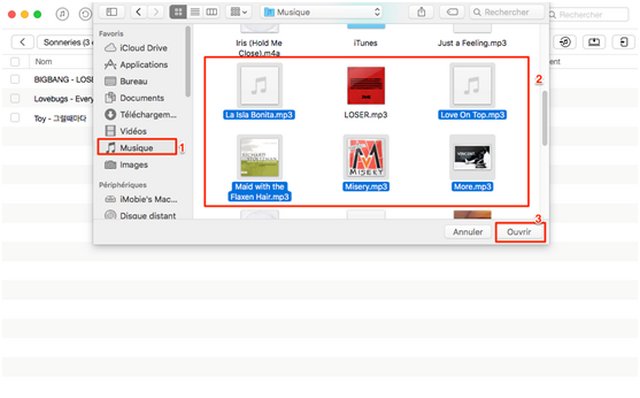Screen dimensions: 640x398
Task: Toggle the select-all checkbox beside Nom
Action: pyautogui.click(x=15, y=62)
